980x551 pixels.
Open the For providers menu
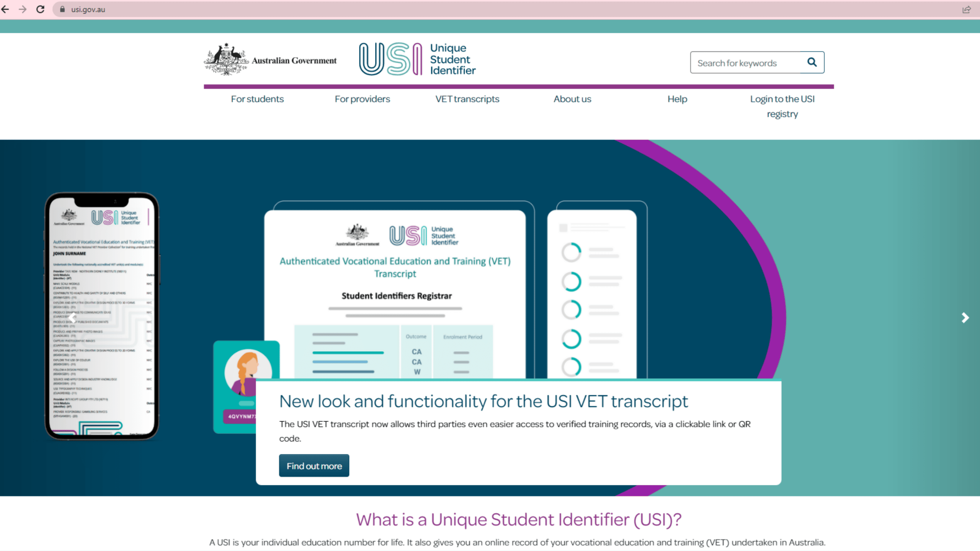click(362, 99)
